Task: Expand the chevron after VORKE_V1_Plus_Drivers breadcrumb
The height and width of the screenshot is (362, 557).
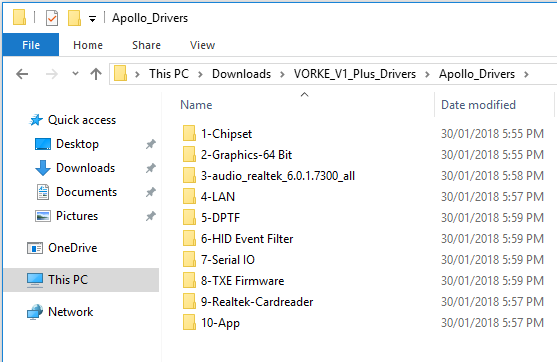Action: point(427,74)
